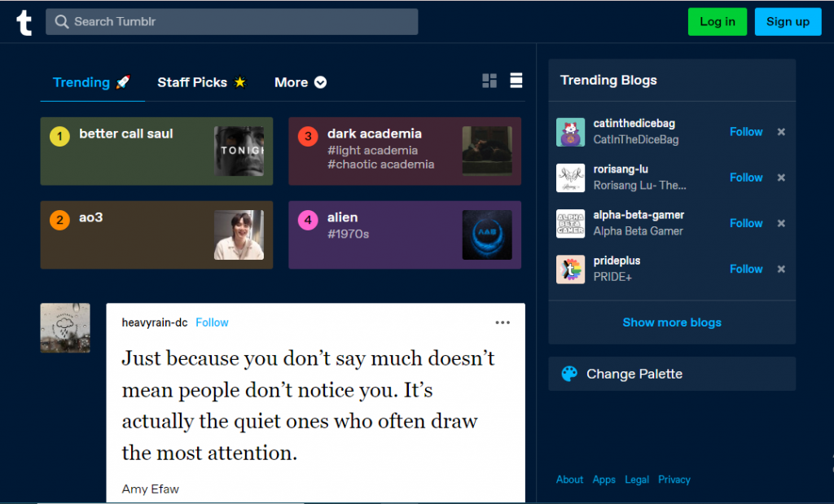
Task: Open catinthedicebag blog avatar
Action: (x=570, y=132)
